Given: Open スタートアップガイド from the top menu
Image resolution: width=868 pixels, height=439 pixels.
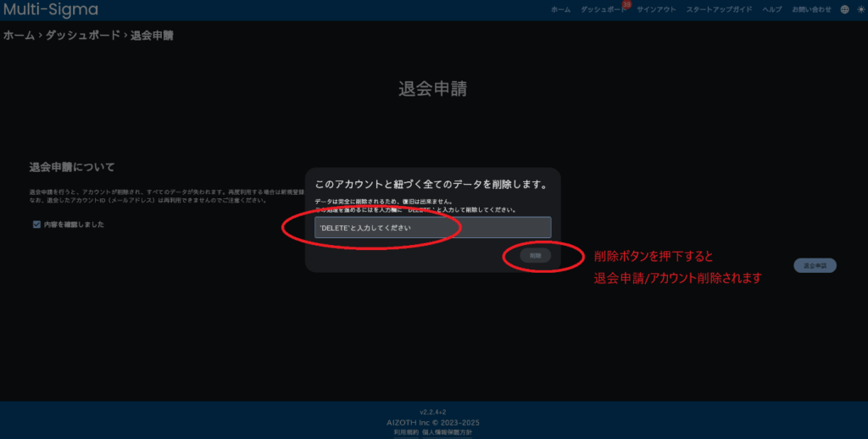Looking at the screenshot, I should (x=719, y=9).
